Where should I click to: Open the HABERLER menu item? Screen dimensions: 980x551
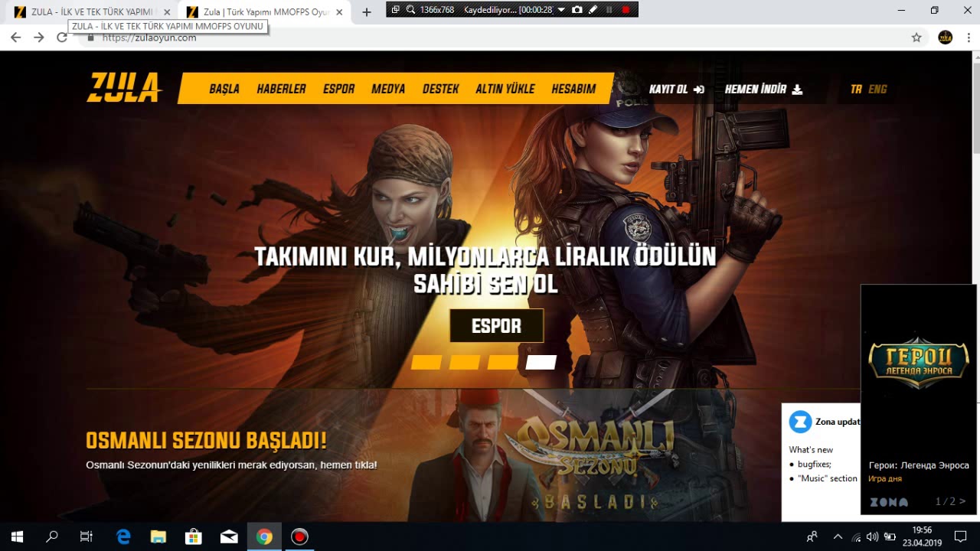point(281,89)
